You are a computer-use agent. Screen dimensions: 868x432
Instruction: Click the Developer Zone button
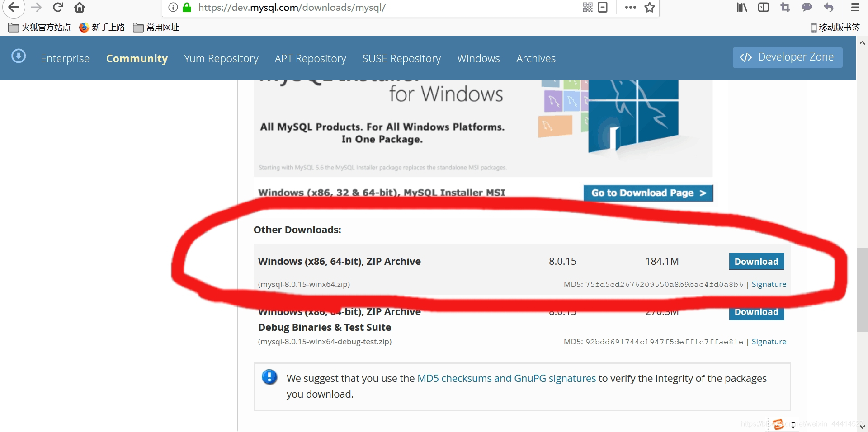788,57
